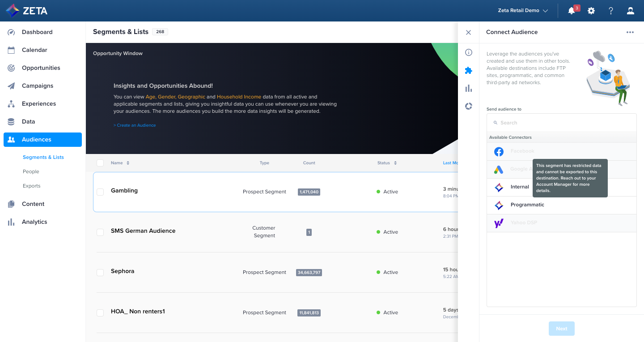This screenshot has width=644, height=342.
Task: Check the Gambling segment checkbox
Action: (x=100, y=192)
